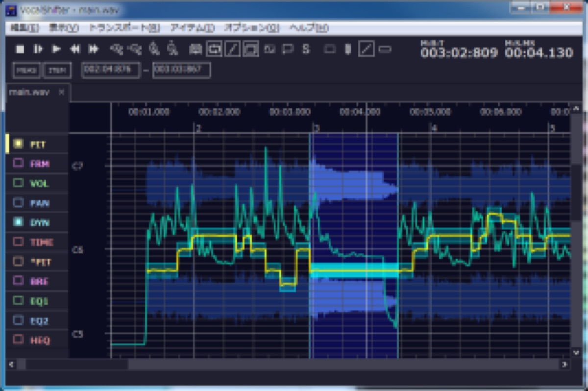
Task: Click the 00:01.000 mark on time ruler
Action: (149, 112)
